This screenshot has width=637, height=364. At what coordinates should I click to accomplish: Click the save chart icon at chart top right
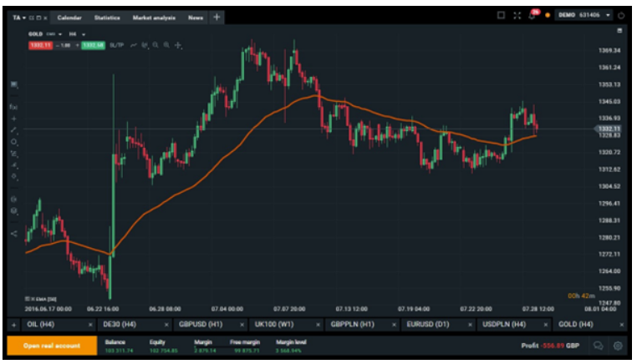[619, 31]
